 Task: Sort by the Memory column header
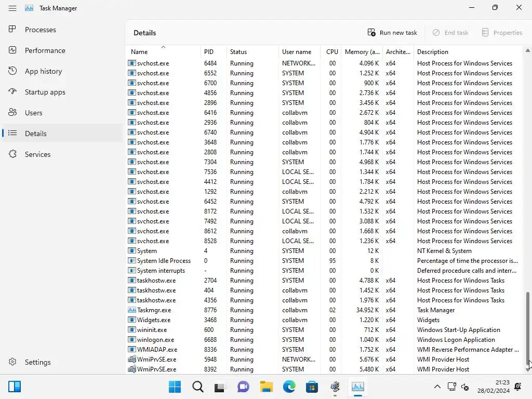coord(362,52)
